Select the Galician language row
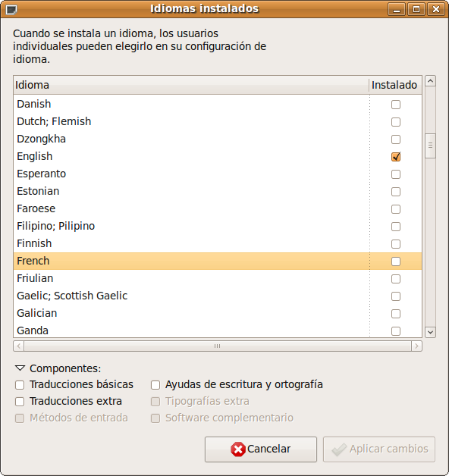The width and height of the screenshot is (449, 476). [x=218, y=313]
